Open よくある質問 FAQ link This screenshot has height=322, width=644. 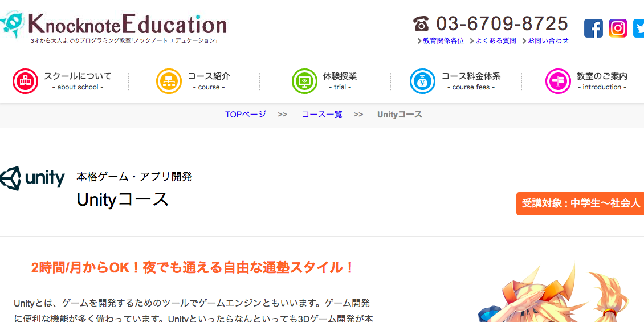point(495,41)
